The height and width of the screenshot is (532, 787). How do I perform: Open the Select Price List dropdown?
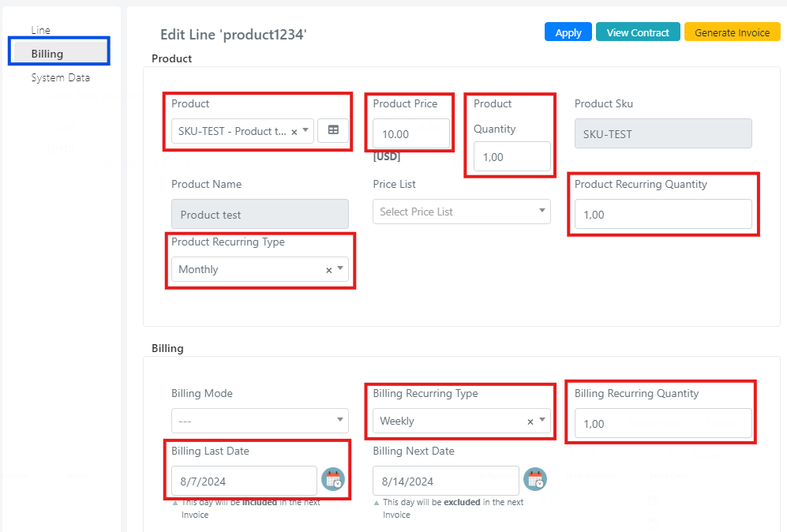pyautogui.click(x=461, y=212)
